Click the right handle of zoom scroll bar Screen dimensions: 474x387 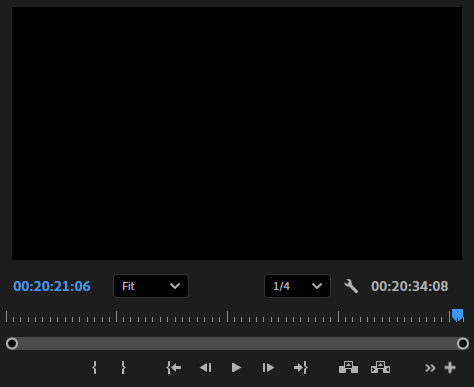click(463, 343)
